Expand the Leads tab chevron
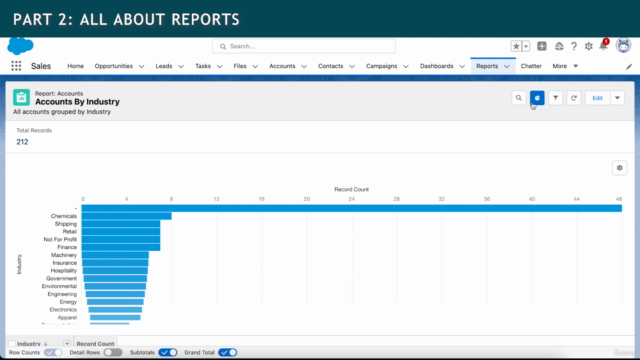The image size is (640, 360). click(181, 66)
